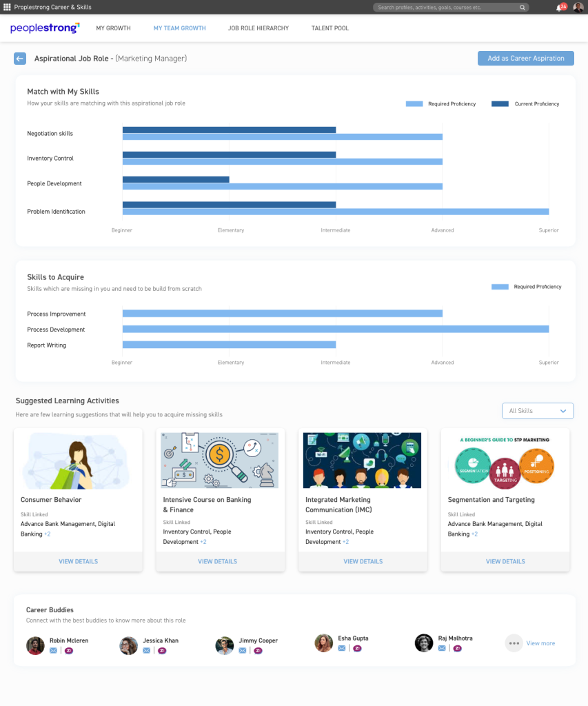View details of Consumer Behavior course

[78, 561]
